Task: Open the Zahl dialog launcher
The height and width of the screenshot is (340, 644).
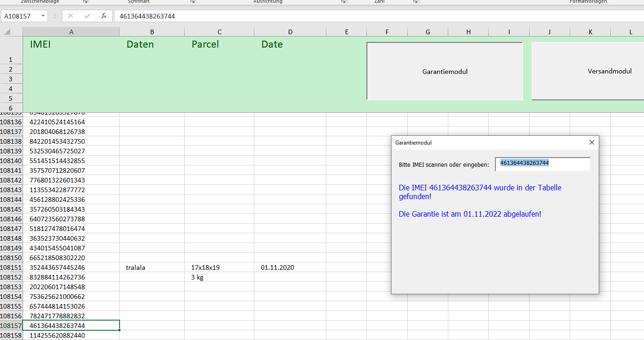Action: point(415,2)
